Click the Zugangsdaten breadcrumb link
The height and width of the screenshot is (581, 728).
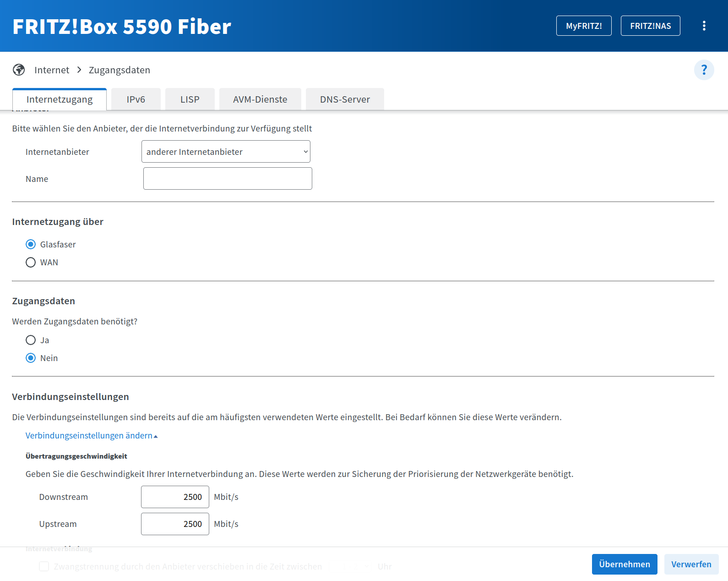[x=120, y=70]
